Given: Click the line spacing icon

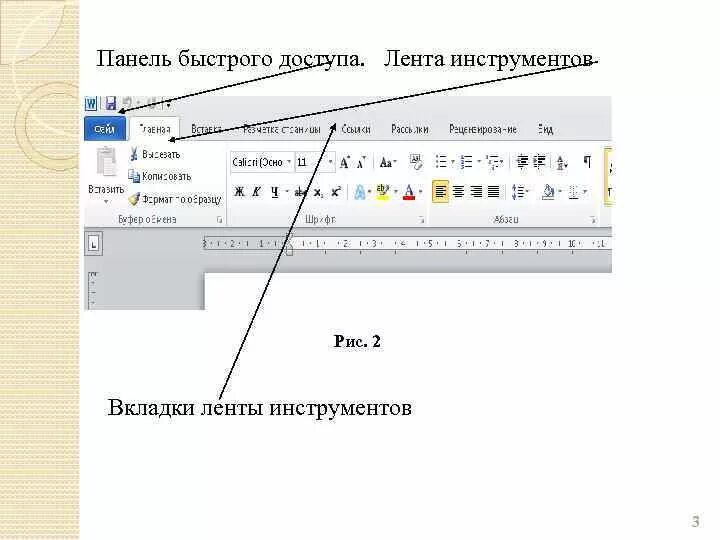Looking at the screenshot, I should pos(518,192).
